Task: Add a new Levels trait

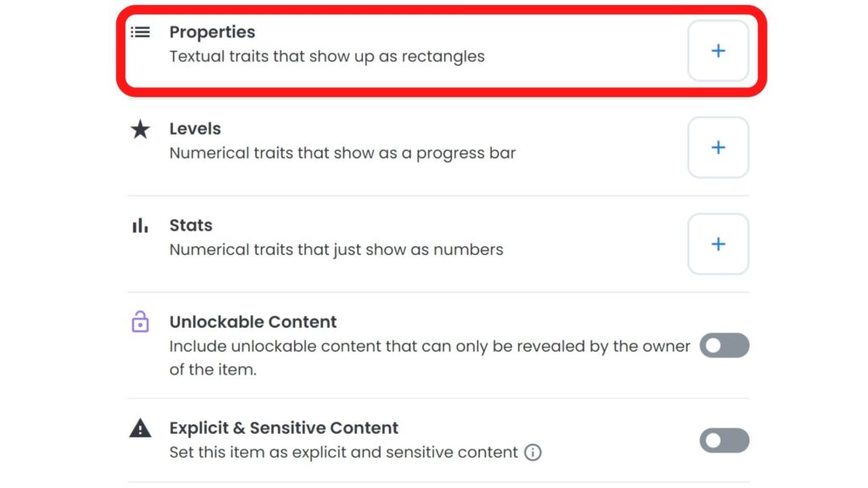Action: tap(718, 147)
